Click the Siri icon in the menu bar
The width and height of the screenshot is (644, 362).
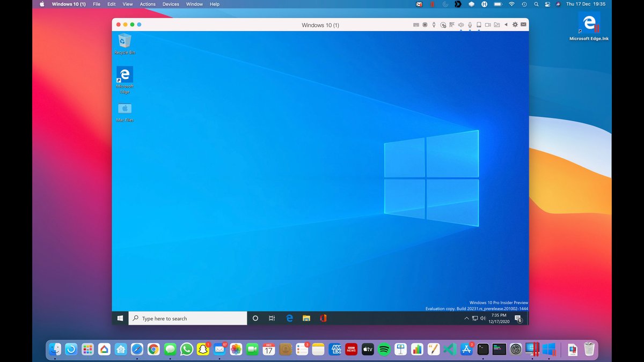tap(559, 4)
